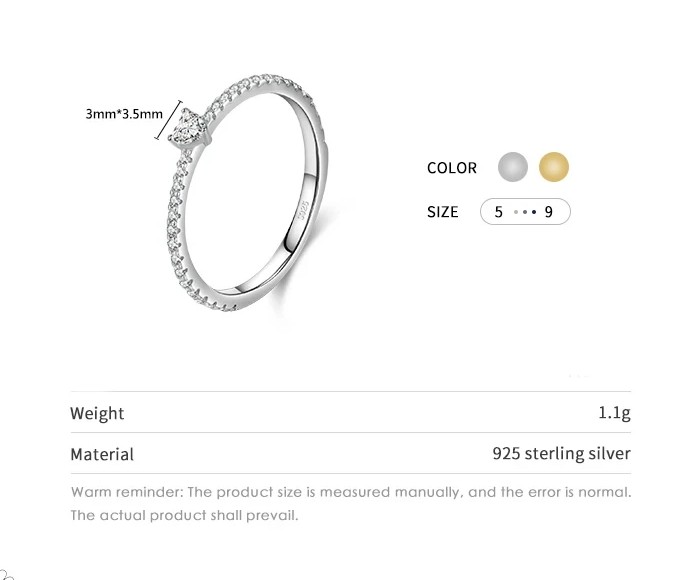Click the dots between sizes 5 and 9
Viewport: 700px width, 580px height.
pos(524,212)
